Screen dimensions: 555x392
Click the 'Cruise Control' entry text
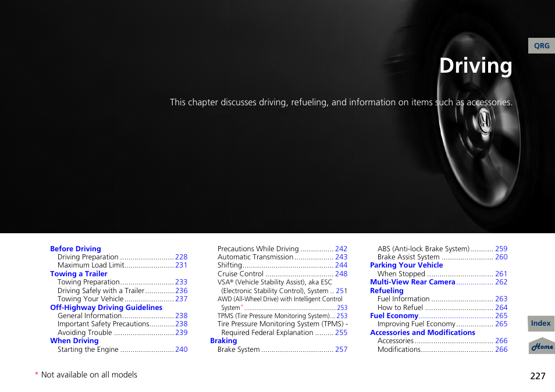[x=240, y=274]
